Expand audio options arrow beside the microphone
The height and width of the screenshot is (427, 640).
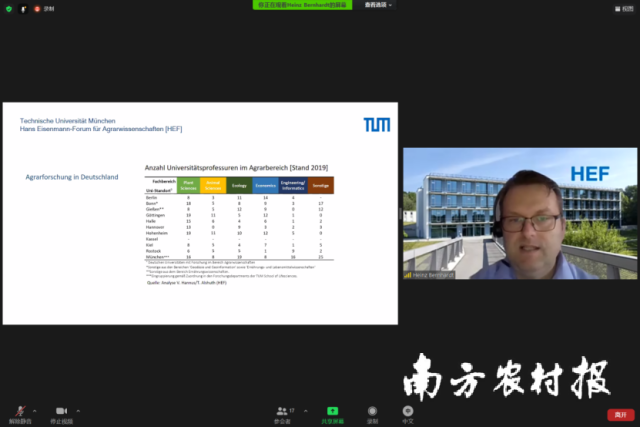click(35, 409)
